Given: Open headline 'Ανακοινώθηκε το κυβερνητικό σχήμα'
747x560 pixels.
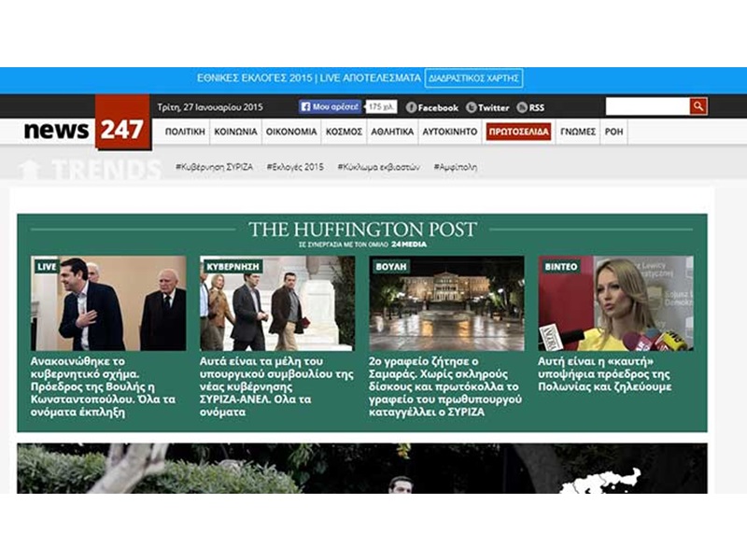Looking at the screenshot, I should pyautogui.click(x=103, y=386).
